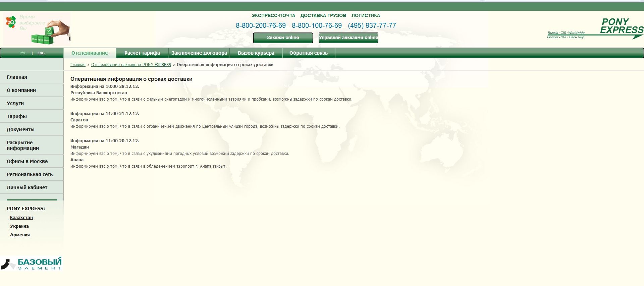Click phone number 8-800-200-76-69
This screenshot has width=644, height=286.
tap(261, 25)
